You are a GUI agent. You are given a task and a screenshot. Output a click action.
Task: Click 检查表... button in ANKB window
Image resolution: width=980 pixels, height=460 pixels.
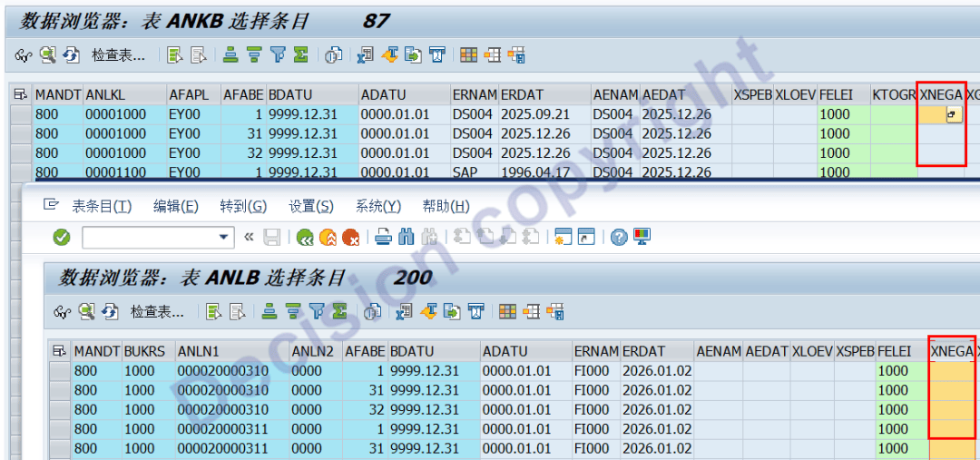pyautogui.click(x=118, y=55)
